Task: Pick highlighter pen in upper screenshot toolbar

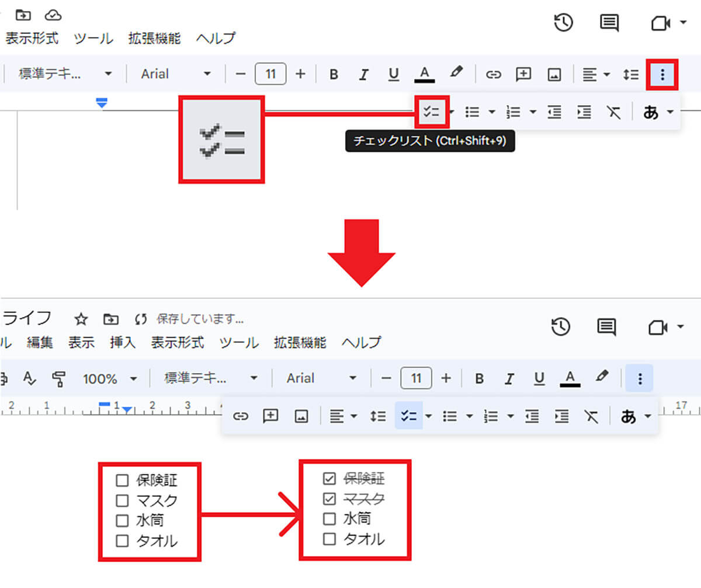Action: pyautogui.click(x=456, y=73)
